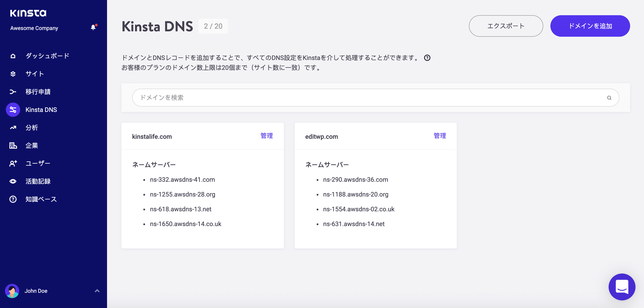Open the help tooltip next to DNS description
The width and height of the screenshot is (644, 308).
coord(427,58)
